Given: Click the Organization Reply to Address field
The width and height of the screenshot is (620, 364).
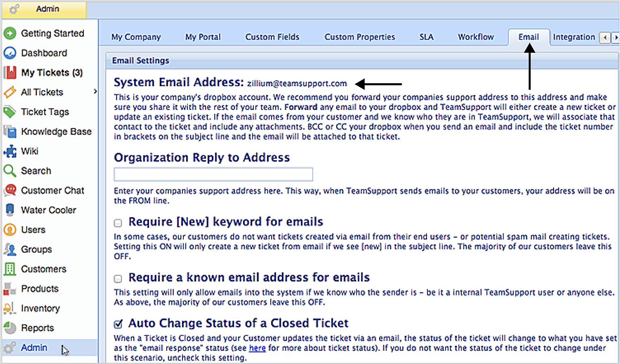Looking at the screenshot, I should click(x=213, y=174).
